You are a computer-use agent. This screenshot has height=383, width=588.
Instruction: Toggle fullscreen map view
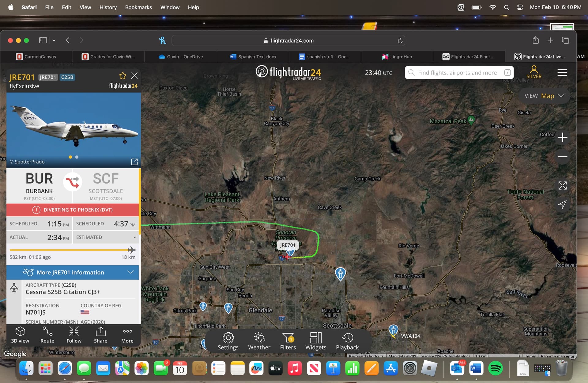562,186
